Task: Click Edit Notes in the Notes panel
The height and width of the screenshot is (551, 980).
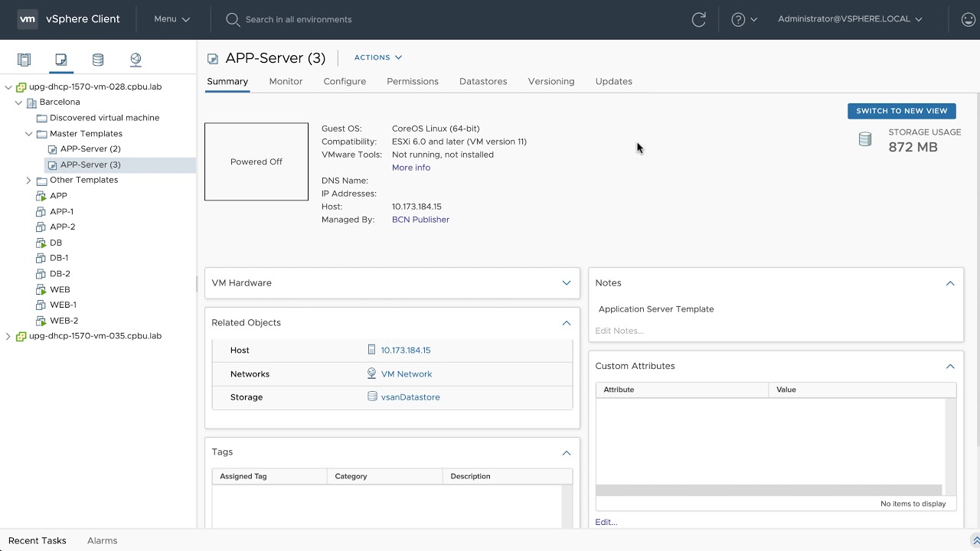Action: (x=618, y=331)
